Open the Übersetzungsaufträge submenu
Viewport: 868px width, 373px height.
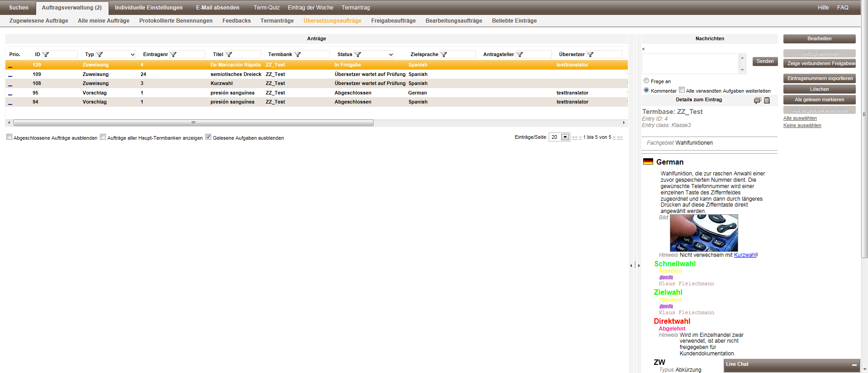click(332, 21)
